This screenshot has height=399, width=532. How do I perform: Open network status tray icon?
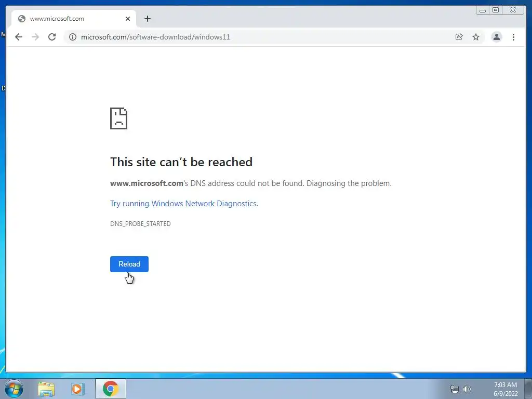pyautogui.click(x=454, y=389)
